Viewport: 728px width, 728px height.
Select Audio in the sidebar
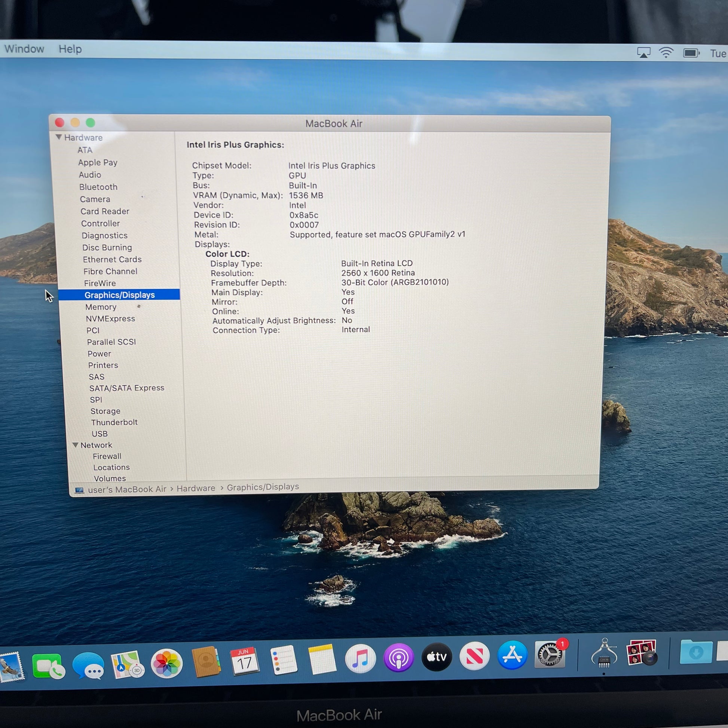[x=90, y=175]
